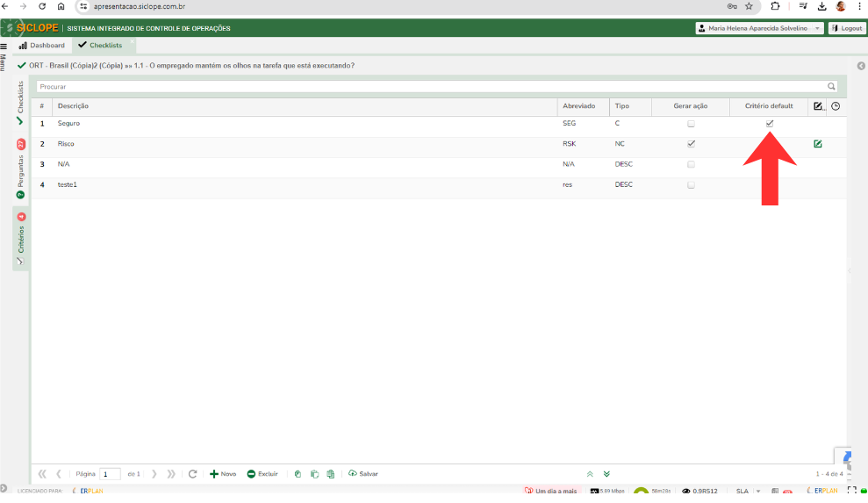The width and height of the screenshot is (868, 503).
Task: Collapse the right panel with arrow button
Action: coord(861,66)
